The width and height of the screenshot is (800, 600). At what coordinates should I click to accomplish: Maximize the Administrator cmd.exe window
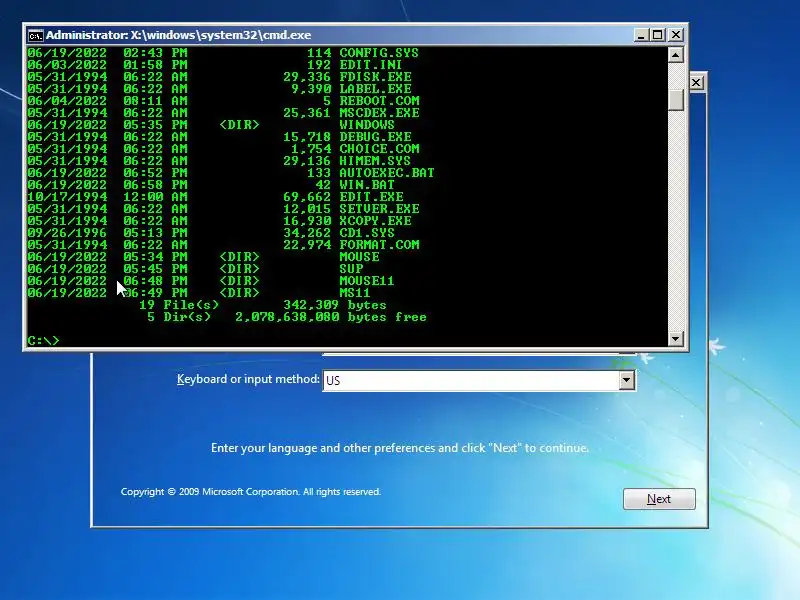pos(658,35)
